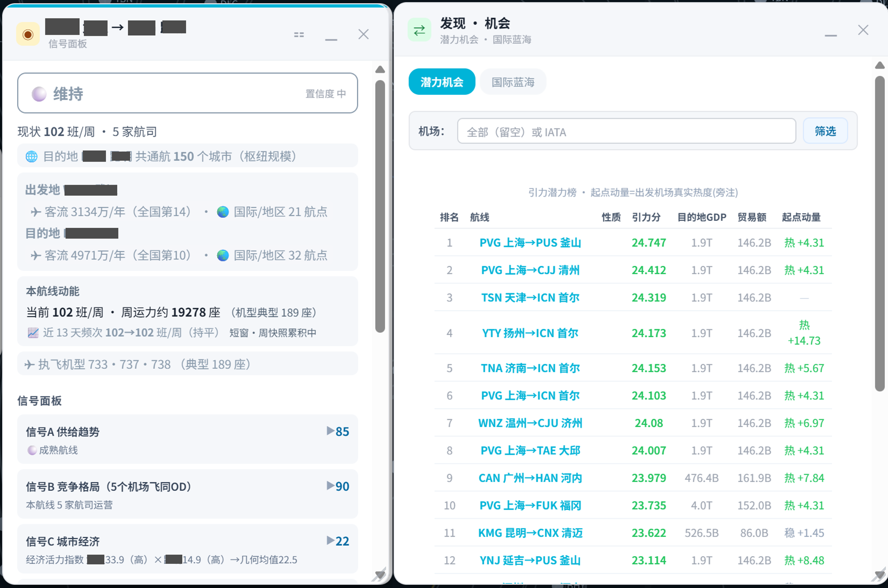The image size is (888, 588).
Task: Click the 置信度 中 label
Action: click(x=326, y=94)
